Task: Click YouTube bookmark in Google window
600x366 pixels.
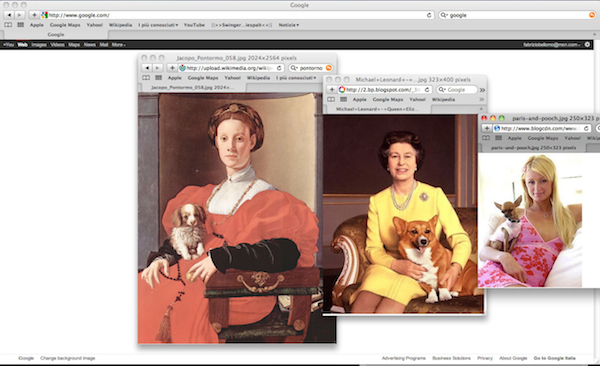Action: tap(194, 25)
